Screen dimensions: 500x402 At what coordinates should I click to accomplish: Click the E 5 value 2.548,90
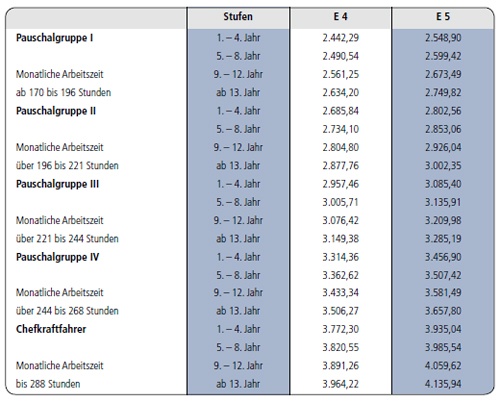coord(443,38)
